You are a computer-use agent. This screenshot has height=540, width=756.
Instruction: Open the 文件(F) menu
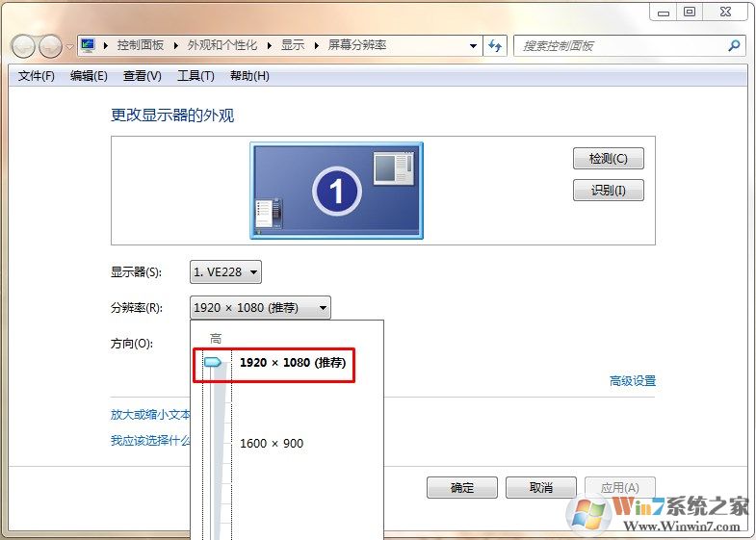[x=37, y=76]
